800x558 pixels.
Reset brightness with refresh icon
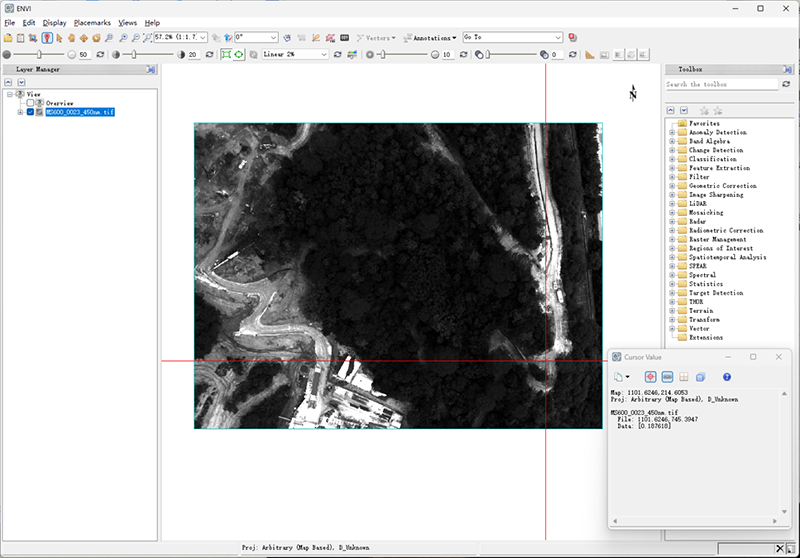(x=99, y=54)
